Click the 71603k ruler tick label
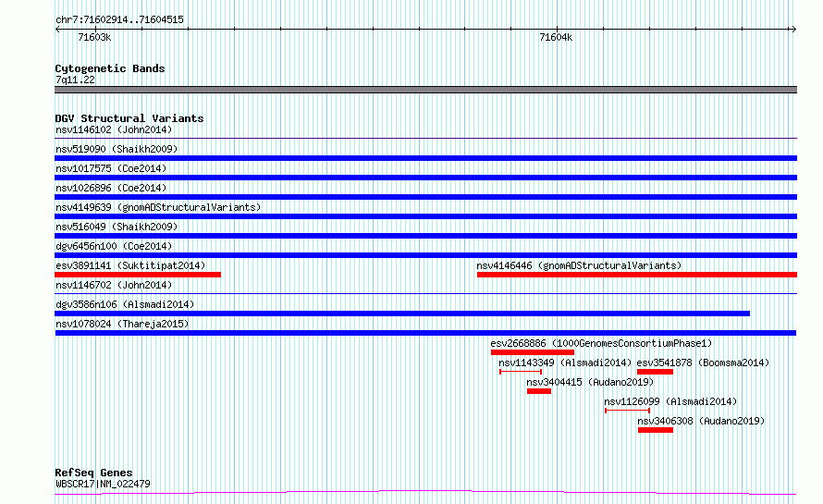823x504 pixels. 94,38
